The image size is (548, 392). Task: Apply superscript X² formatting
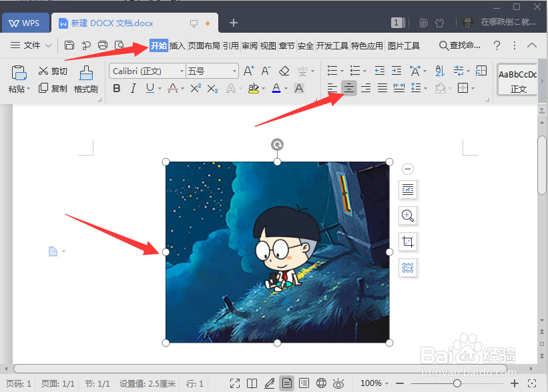[196, 88]
